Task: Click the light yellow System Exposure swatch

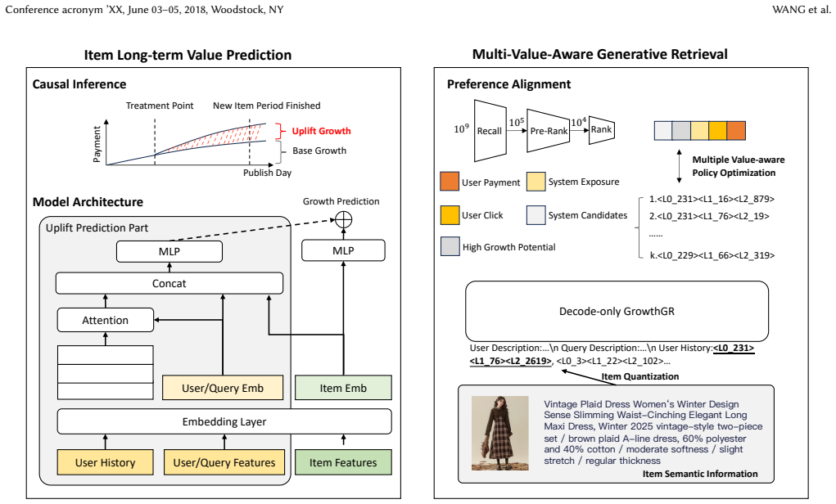Action: point(535,181)
